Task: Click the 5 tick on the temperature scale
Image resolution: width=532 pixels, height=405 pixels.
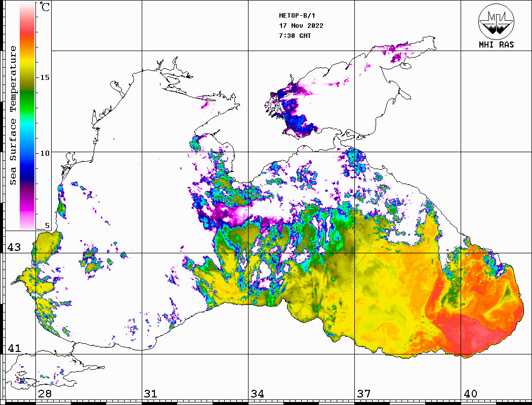Action: coord(47,226)
